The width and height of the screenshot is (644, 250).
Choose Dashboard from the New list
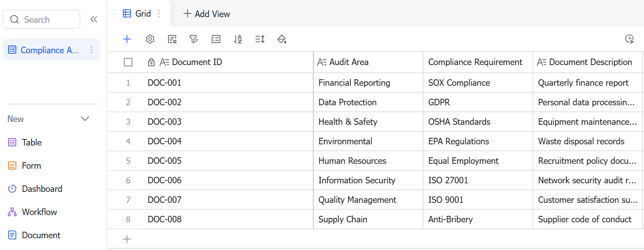[x=42, y=189]
